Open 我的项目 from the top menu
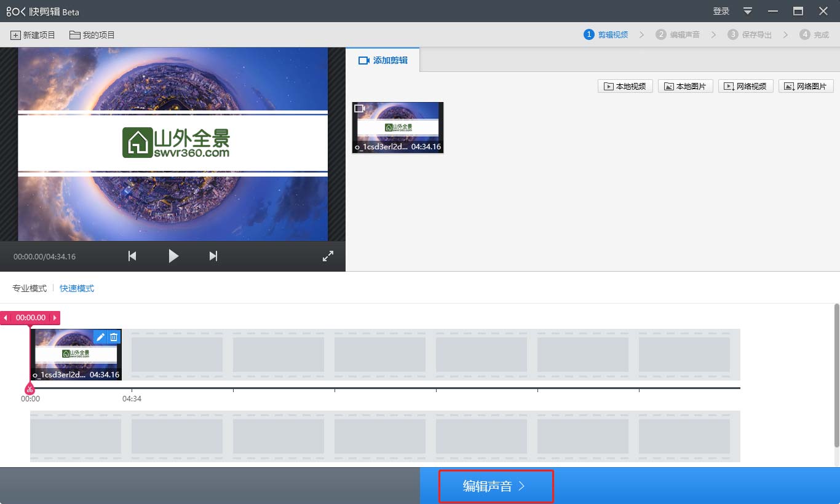Image resolution: width=840 pixels, height=504 pixels. 92,35
